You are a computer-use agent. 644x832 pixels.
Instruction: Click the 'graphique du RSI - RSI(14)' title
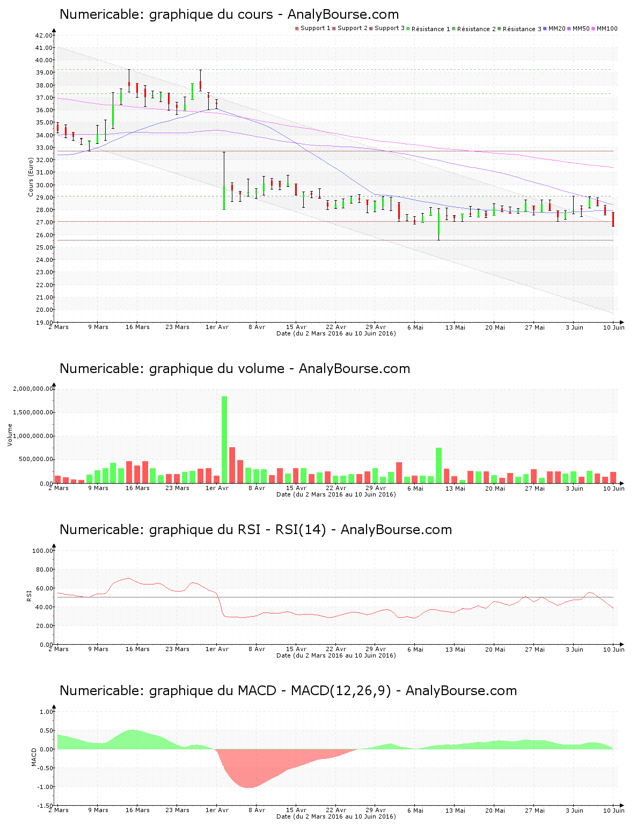pos(256,530)
